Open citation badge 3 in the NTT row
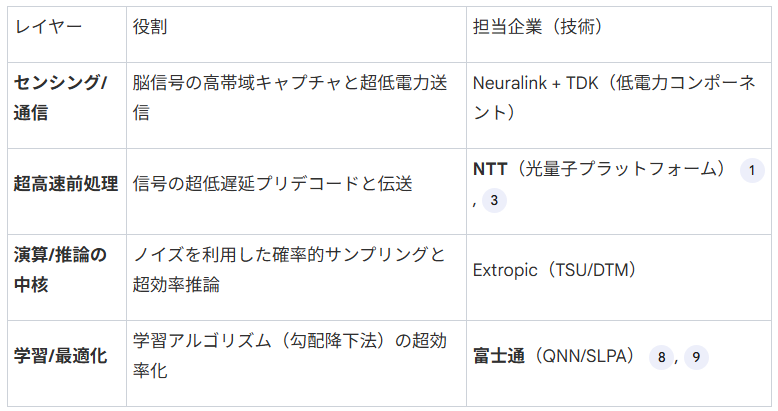The height and width of the screenshot is (411, 778). point(494,200)
